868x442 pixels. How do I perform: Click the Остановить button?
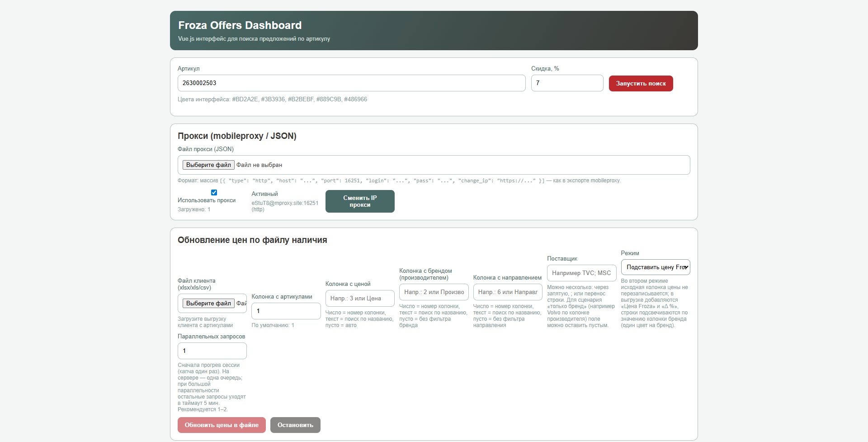coord(295,425)
